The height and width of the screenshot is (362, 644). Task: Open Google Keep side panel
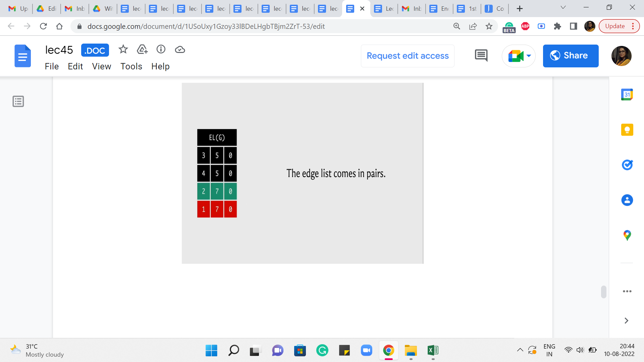point(627,130)
